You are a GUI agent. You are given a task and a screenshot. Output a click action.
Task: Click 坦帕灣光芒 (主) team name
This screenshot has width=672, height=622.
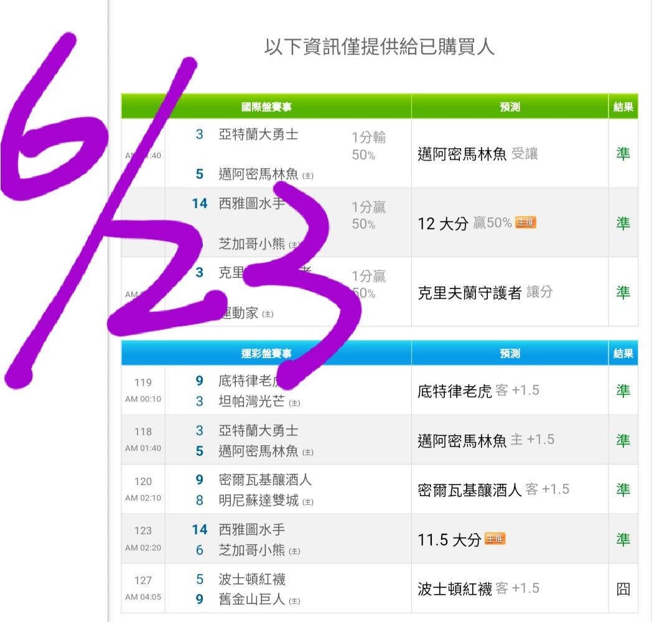click(x=259, y=401)
